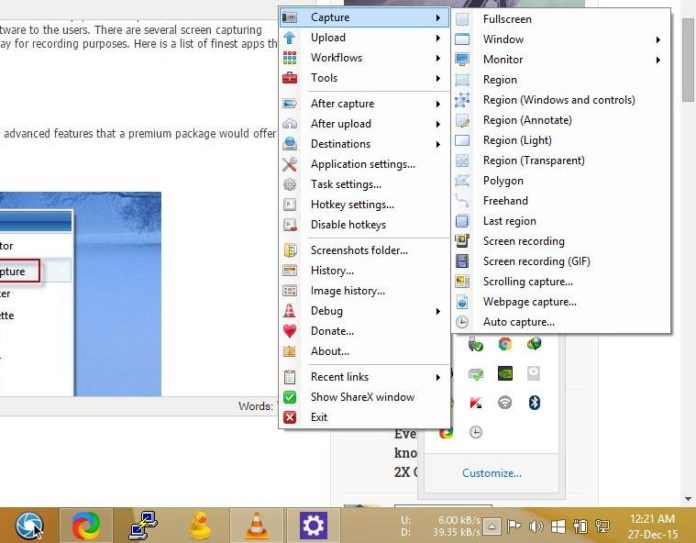Open VLC from the taskbar

click(x=257, y=526)
